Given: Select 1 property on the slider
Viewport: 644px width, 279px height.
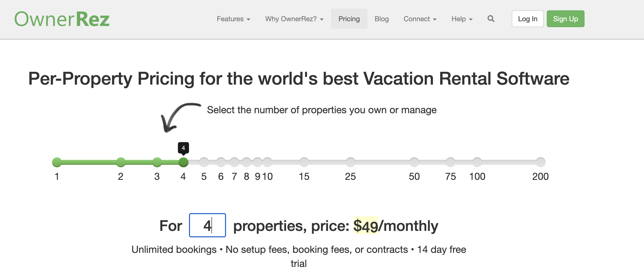Looking at the screenshot, I should pos(57,162).
